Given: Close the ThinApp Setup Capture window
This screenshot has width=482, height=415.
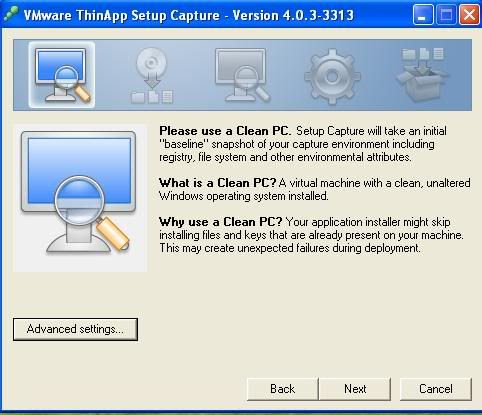Looking at the screenshot, I should (469, 15).
